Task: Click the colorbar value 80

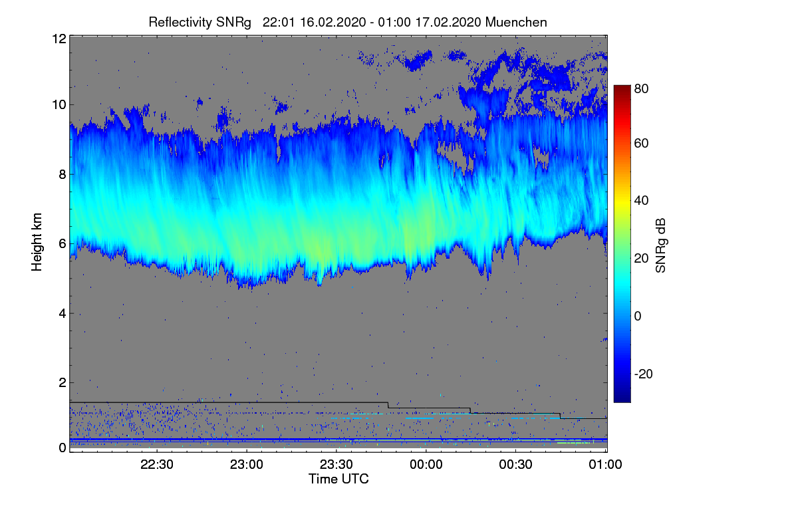Action: 642,88
